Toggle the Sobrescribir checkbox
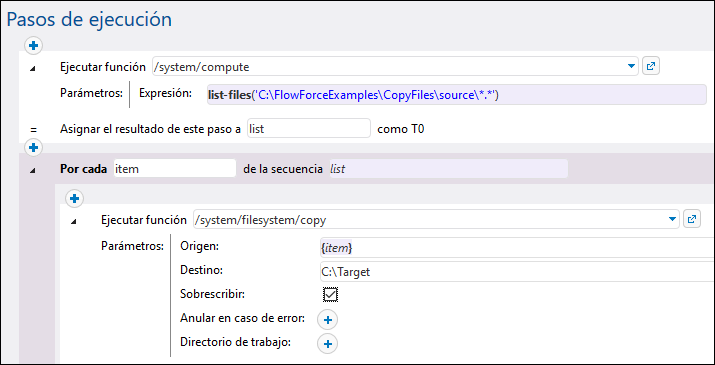This screenshot has height=365, width=715. click(x=330, y=294)
